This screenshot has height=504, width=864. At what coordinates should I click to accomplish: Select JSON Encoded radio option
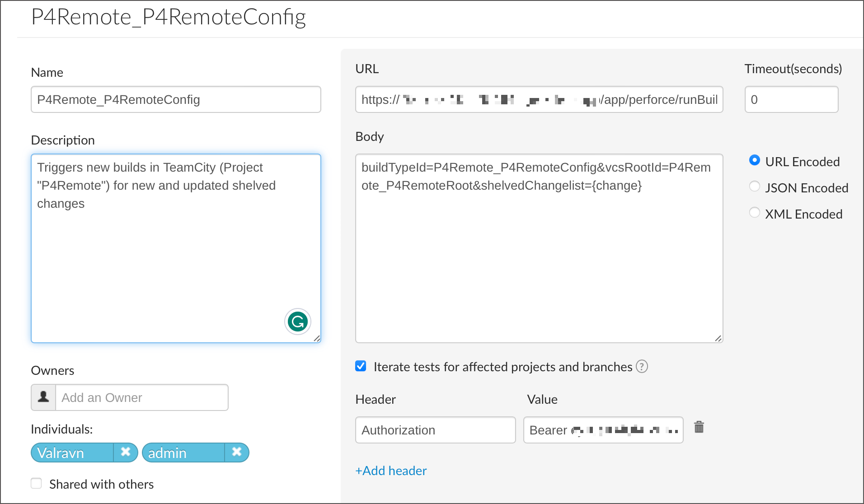pos(754,187)
